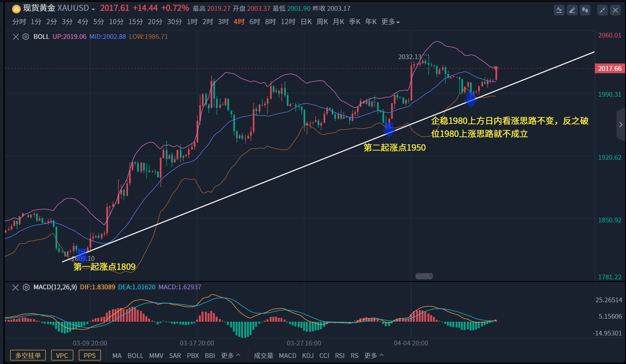
Task: Toggle the MA main indicator
Action: click(x=117, y=355)
